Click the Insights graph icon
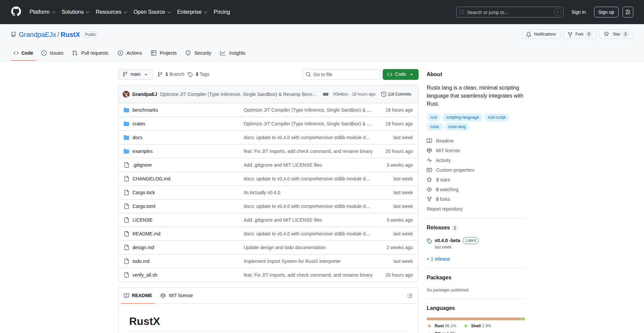Screen dimensions: 644x333 click(x=223, y=53)
